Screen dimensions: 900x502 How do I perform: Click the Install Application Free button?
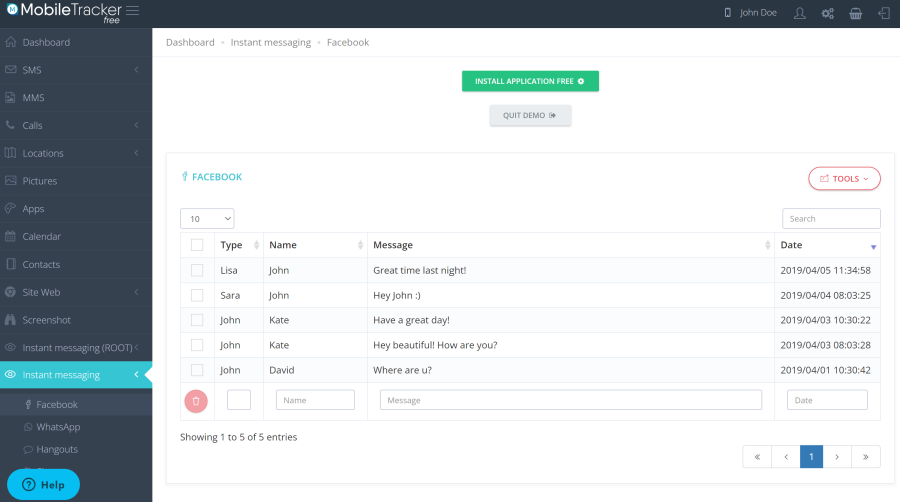pos(530,81)
